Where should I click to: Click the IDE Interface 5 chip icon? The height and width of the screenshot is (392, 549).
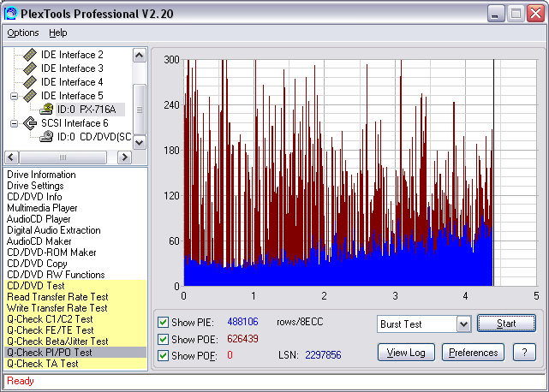(30, 96)
